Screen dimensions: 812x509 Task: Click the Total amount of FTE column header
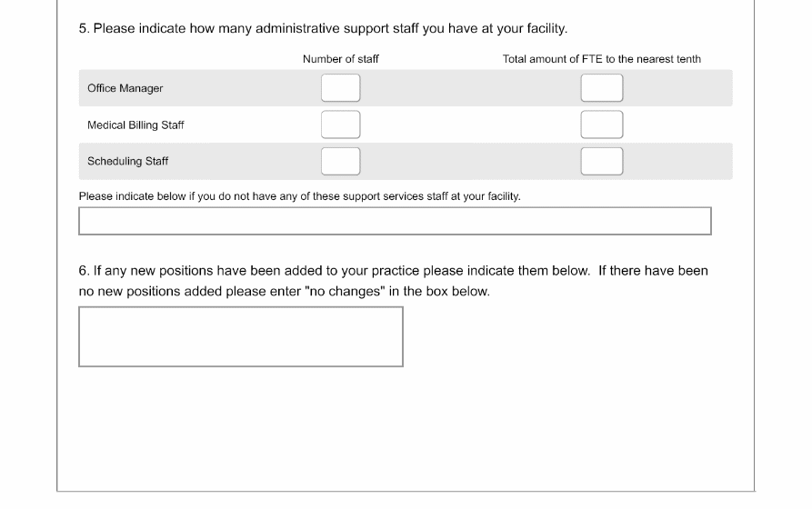pyautogui.click(x=602, y=59)
